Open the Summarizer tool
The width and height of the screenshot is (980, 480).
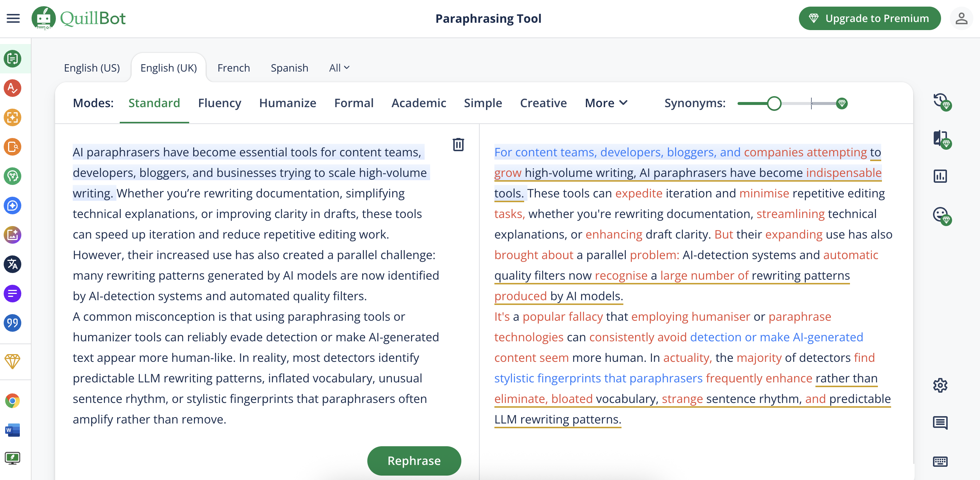(12, 294)
